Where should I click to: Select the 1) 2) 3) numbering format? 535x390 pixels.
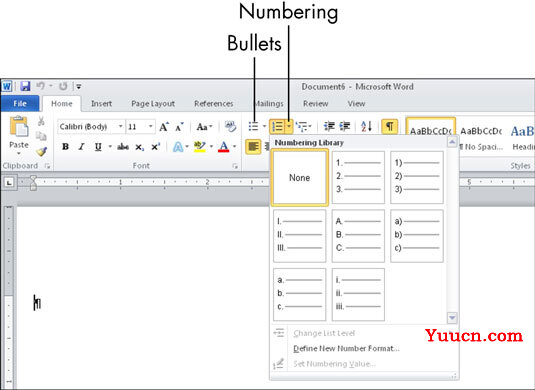click(417, 177)
